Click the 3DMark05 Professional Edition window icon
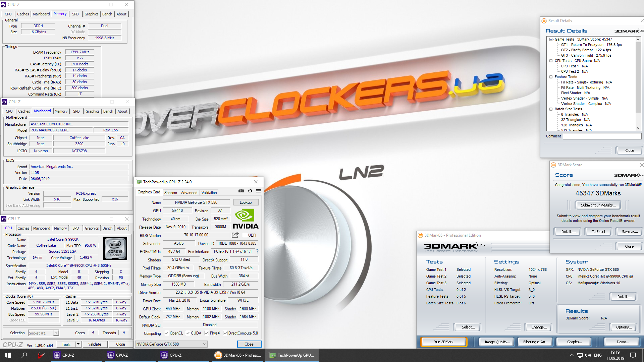The image size is (644, 362). [420, 235]
